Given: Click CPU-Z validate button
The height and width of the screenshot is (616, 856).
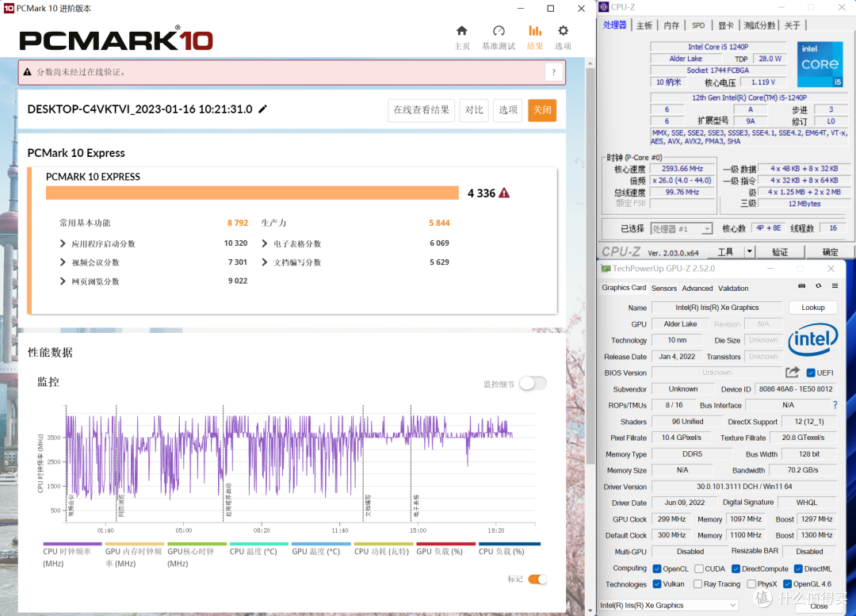Looking at the screenshot, I should tap(780, 252).
